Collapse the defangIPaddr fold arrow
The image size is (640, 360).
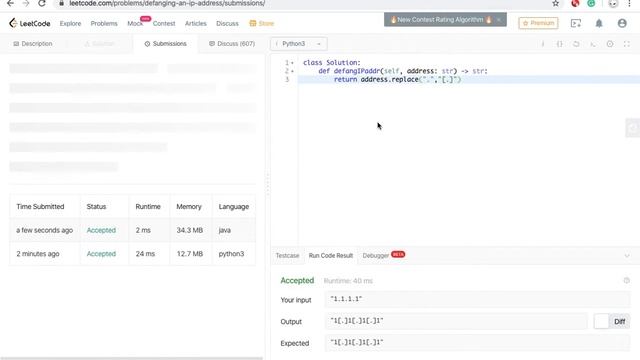point(292,71)
